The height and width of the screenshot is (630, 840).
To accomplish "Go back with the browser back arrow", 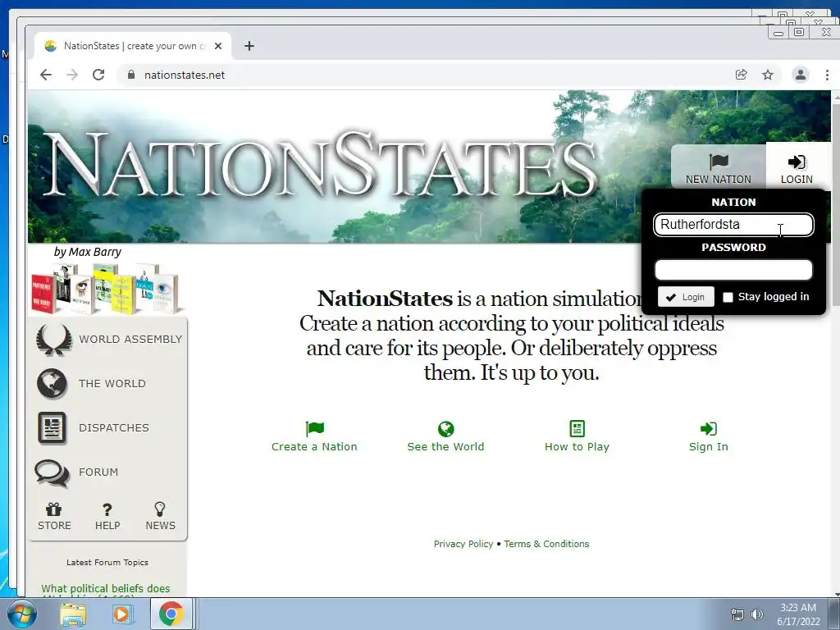I will pos(46,75).
